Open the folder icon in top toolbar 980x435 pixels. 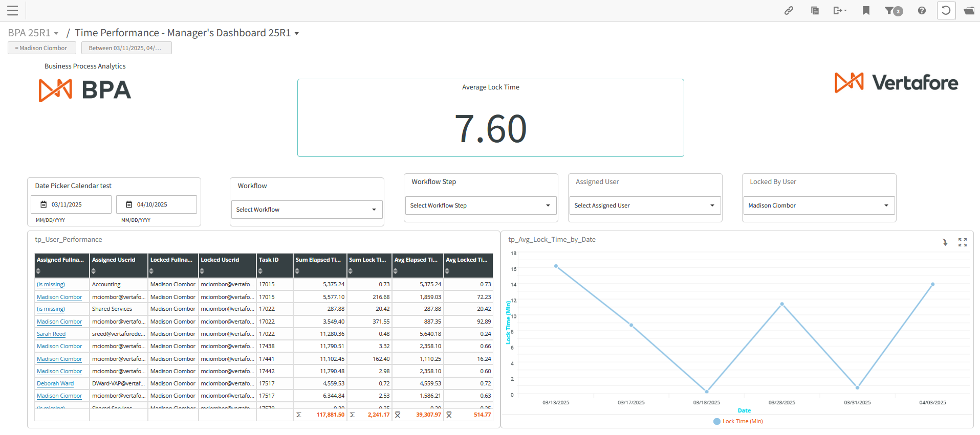(x=969, y=10)
